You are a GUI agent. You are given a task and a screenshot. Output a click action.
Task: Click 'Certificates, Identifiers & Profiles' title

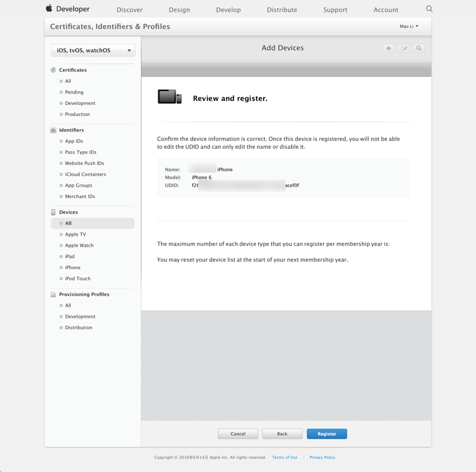coord(110,26)
